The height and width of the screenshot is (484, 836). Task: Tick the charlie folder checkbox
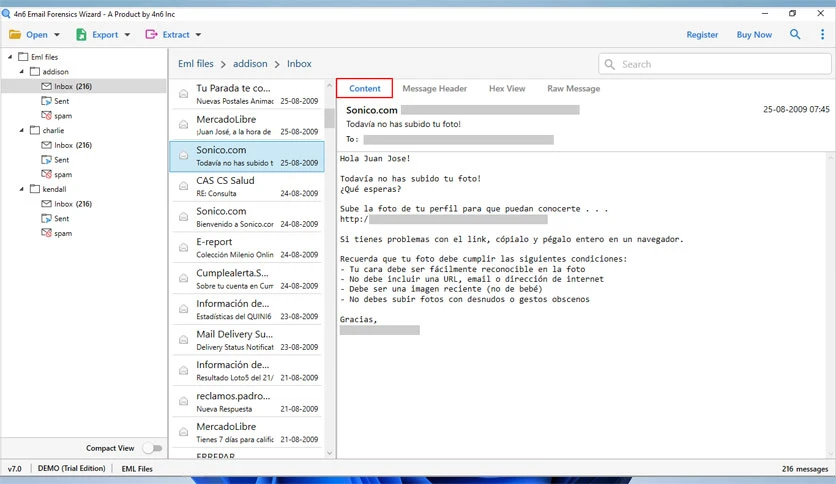[x=35, y=130]
